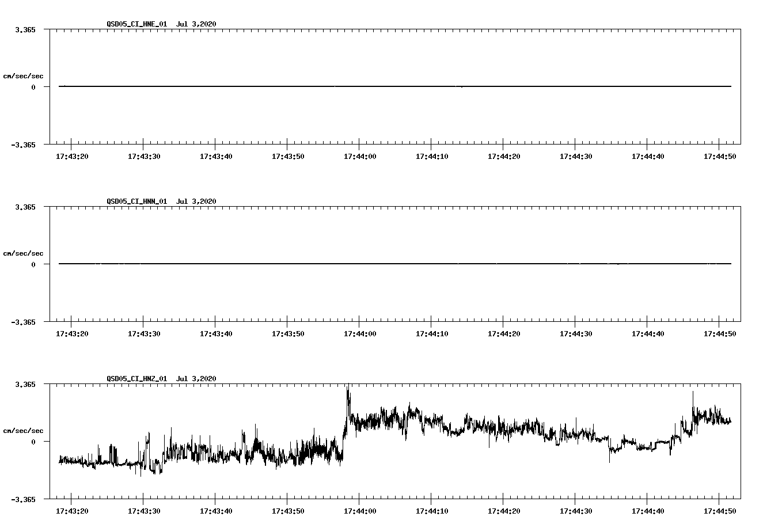Viewport: 782px width, 532px height.
Task: Click the 3.365 upper limit of HNE plot
Action: tap(25, 29)
